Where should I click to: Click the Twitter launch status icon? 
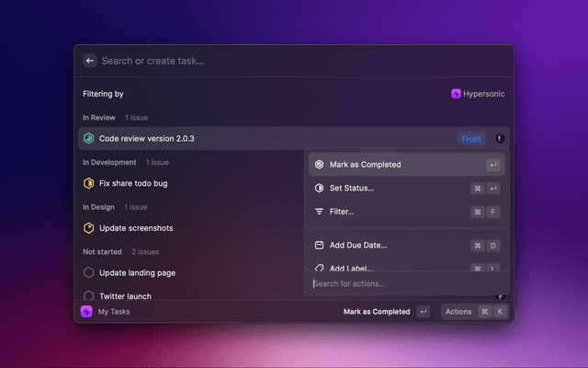(x=89, y=296)
